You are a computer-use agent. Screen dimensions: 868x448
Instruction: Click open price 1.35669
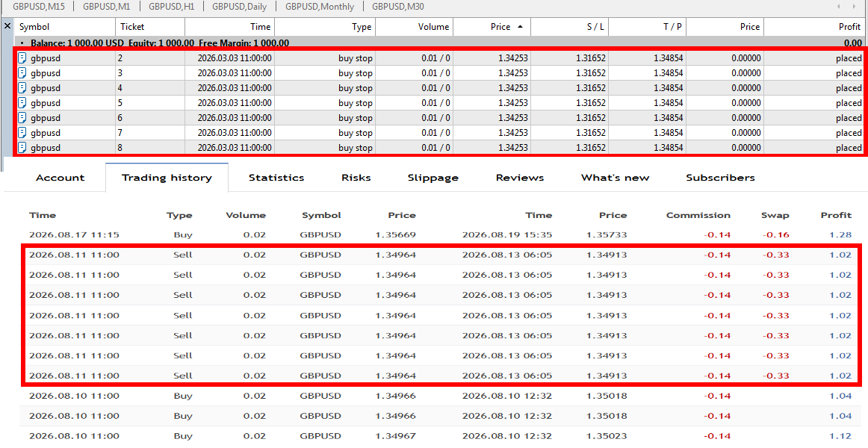[395, 234]
